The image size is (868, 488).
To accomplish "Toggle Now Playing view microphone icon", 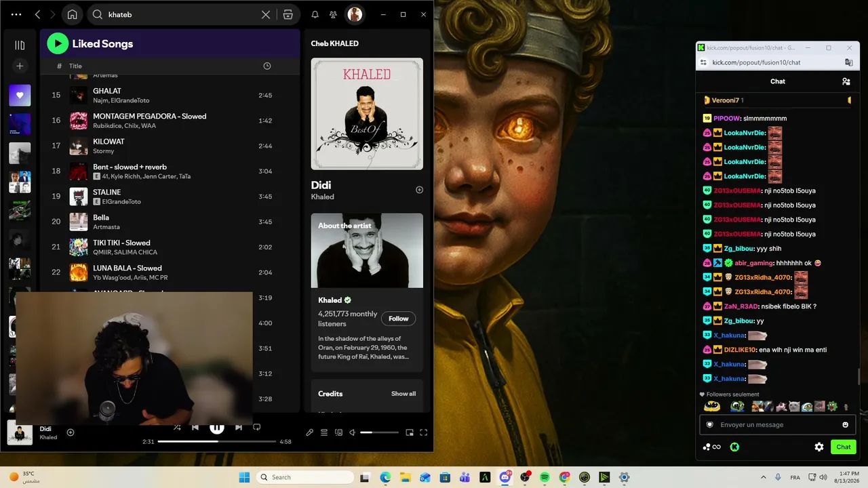I will pyautogui.click(x=309, y=432).
